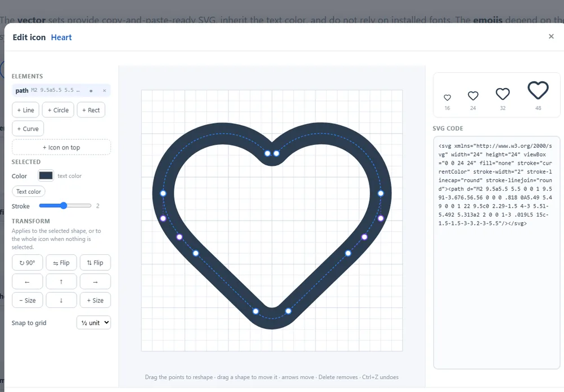Move shape up with arrow button

[x=61, y=281]
